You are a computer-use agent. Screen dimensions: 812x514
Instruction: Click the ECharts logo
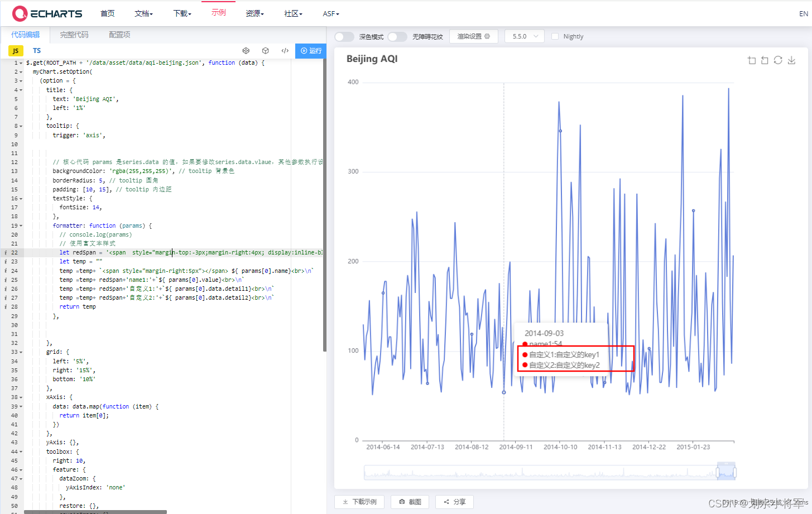coord(47,13)
